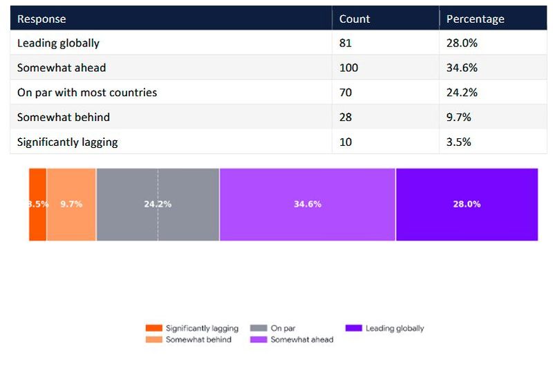Click the Leading globally legend text label

395,328
